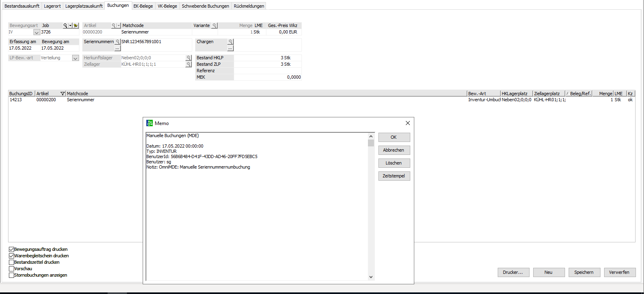Open the LP-Bew.-art Verteilung dropdown
Image resolution: width=644 pixels, height=294 pixels.
pos(75,58)
